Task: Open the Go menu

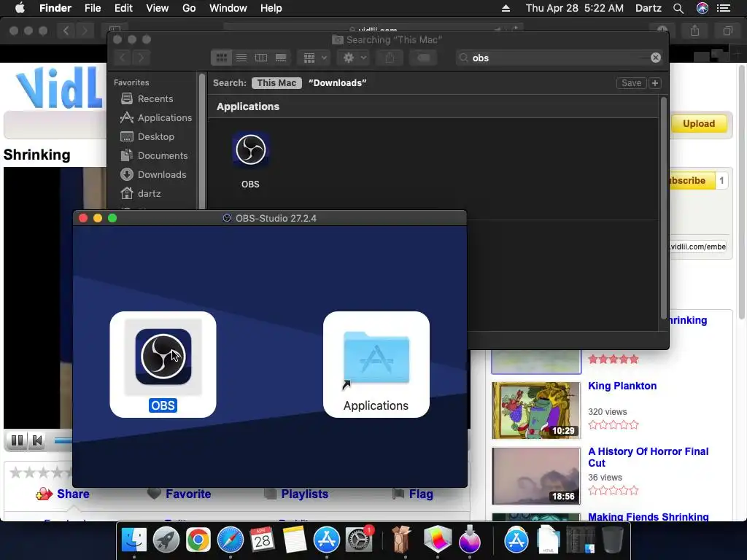Action: click(189, 8)
